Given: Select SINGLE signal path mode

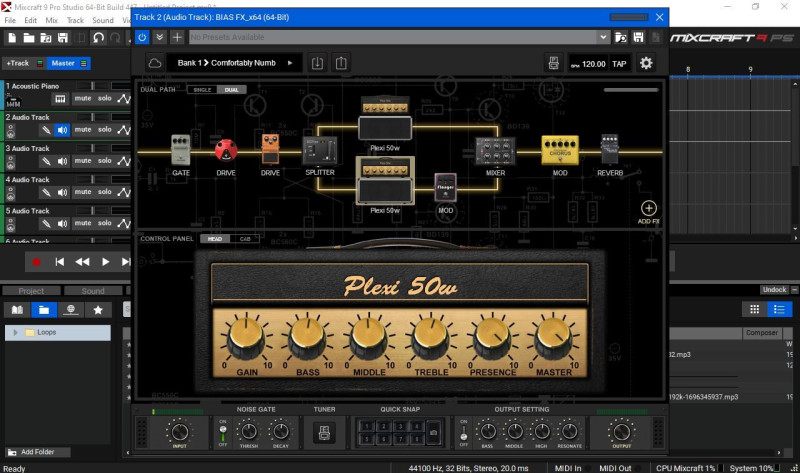Looking at the screenshot, I should (x=202, y=90).
